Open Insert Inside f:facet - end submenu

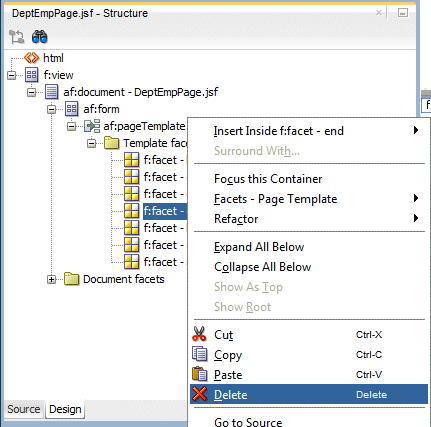click(x=309, y=131)
